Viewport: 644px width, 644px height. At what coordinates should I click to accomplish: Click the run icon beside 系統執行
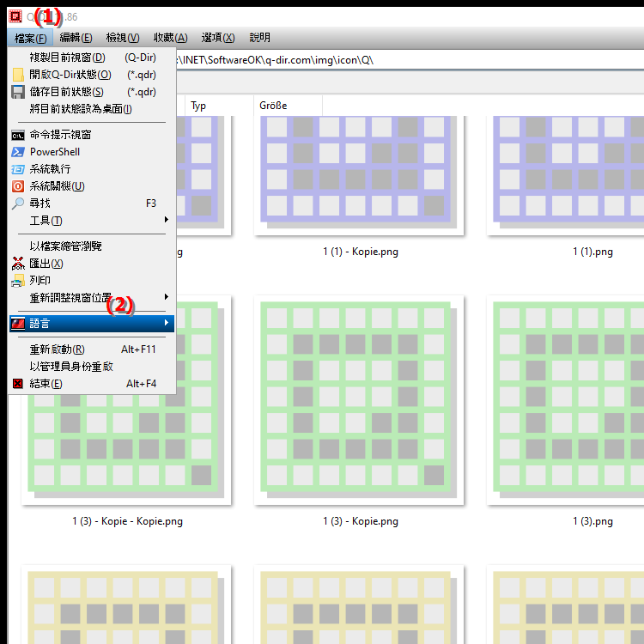(x=18, y=169)
